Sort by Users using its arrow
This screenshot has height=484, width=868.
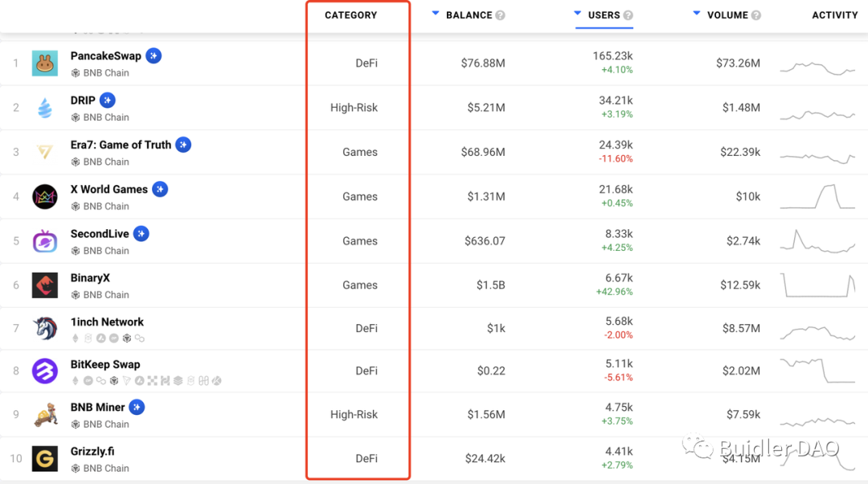coord(577,13)
